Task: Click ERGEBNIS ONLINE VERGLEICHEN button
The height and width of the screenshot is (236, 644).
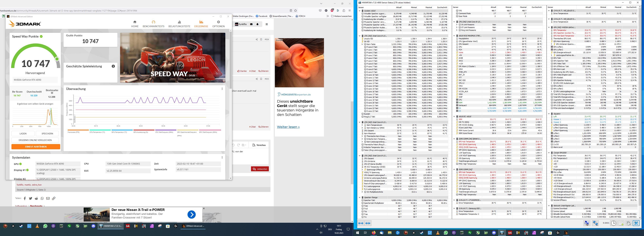Action: tap(35, 140)
